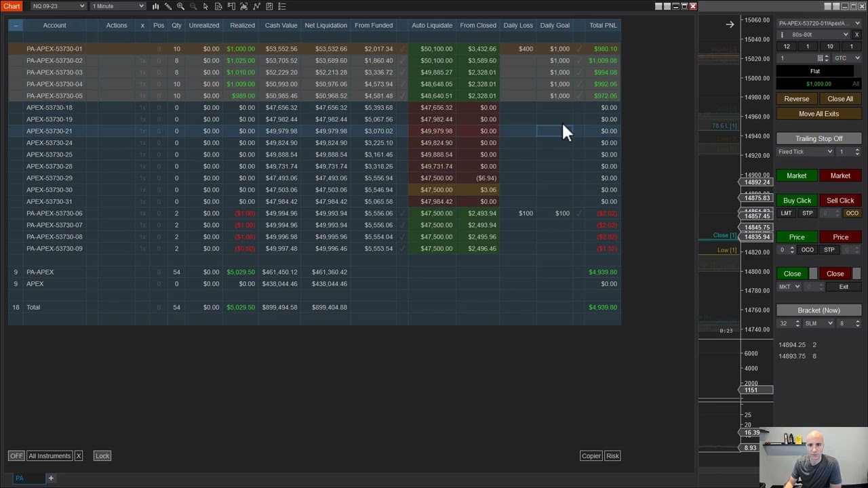Image resolution: width=868 pixels, height=488 pixels.
Task: Click the info 'i' icon beside 80s-80t
Action: pos(782,35)
